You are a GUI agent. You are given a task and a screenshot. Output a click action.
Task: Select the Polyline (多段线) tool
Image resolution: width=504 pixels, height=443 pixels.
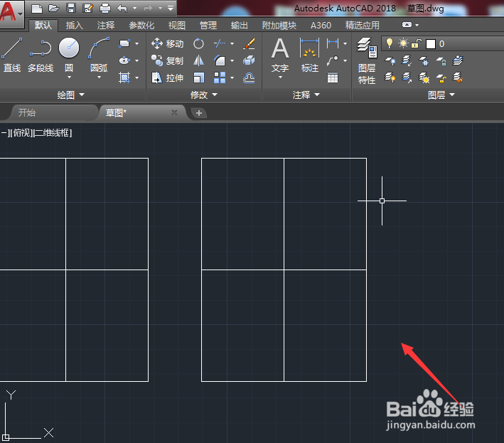coord(41,55)
